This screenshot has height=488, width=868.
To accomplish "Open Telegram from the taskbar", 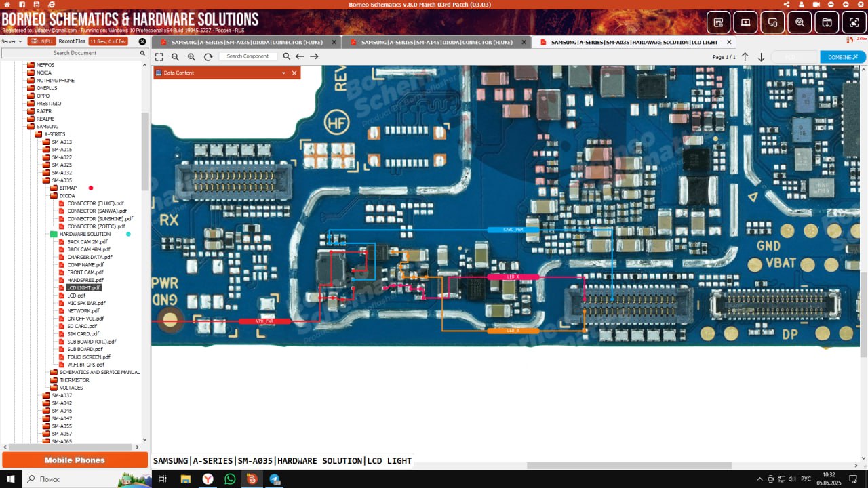I will pos(274,479).
